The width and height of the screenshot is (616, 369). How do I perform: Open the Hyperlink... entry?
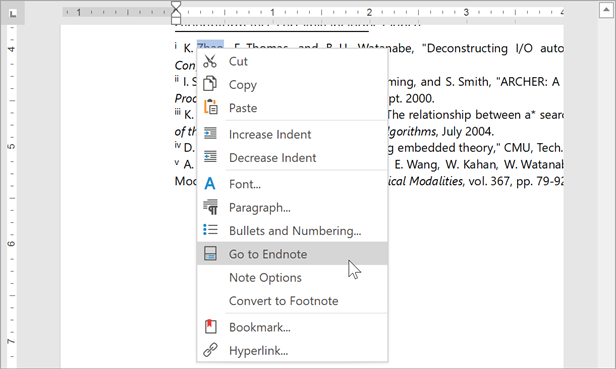[292, 350]
